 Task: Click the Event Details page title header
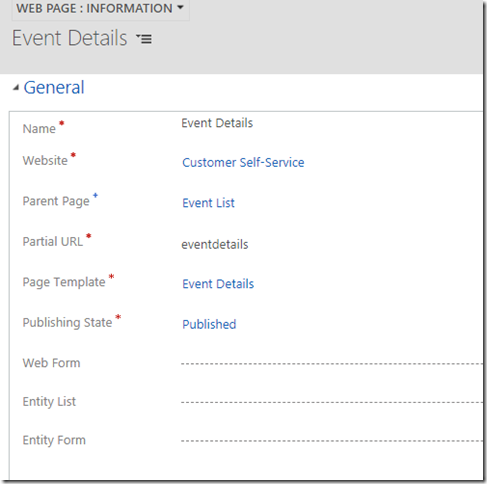point(70,38)
